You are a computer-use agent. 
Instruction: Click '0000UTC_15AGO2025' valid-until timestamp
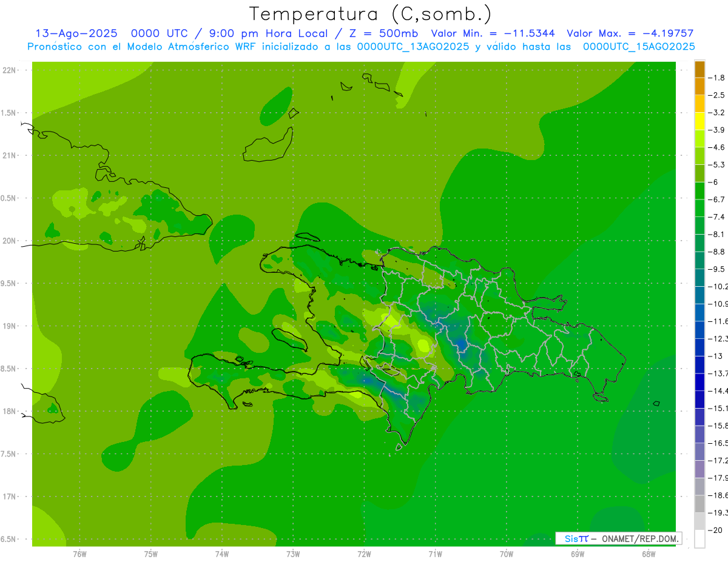coord(639,47)
